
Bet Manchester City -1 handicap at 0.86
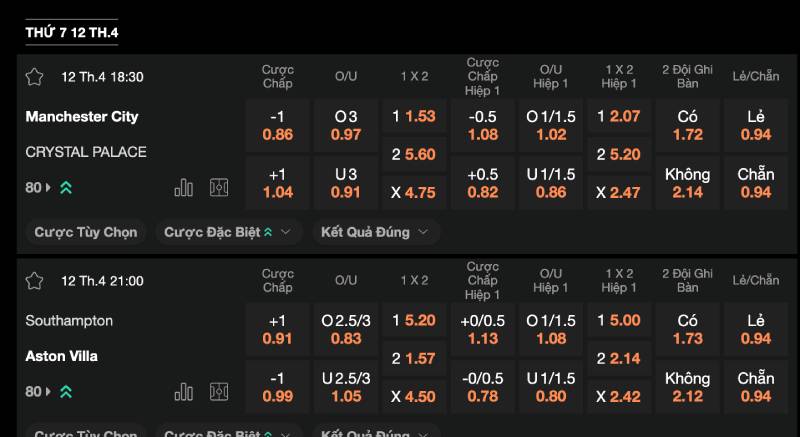click(277, 125)
